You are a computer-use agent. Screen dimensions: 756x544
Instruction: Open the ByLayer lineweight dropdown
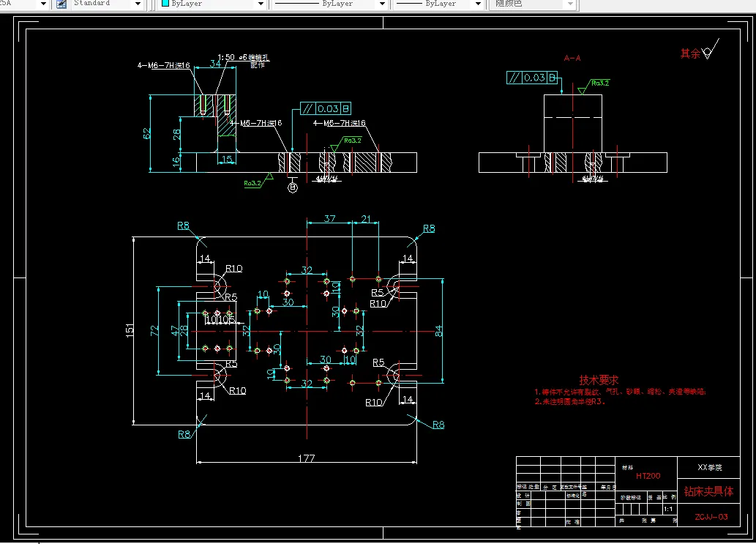click(x=478, y=4)
